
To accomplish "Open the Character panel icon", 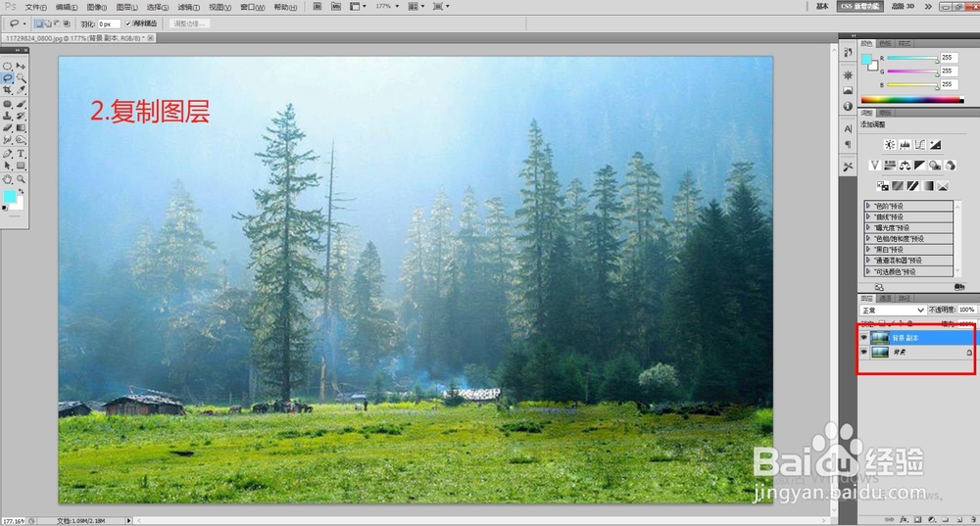I will pyautogui.click(x=848, y=128).
